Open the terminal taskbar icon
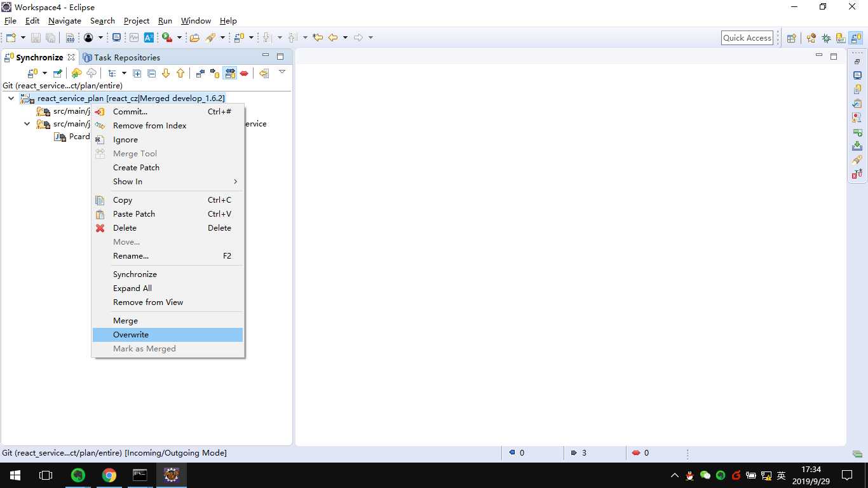Image resolution: width=868 pixels, height=488 pixels. [x=140, y=475]
